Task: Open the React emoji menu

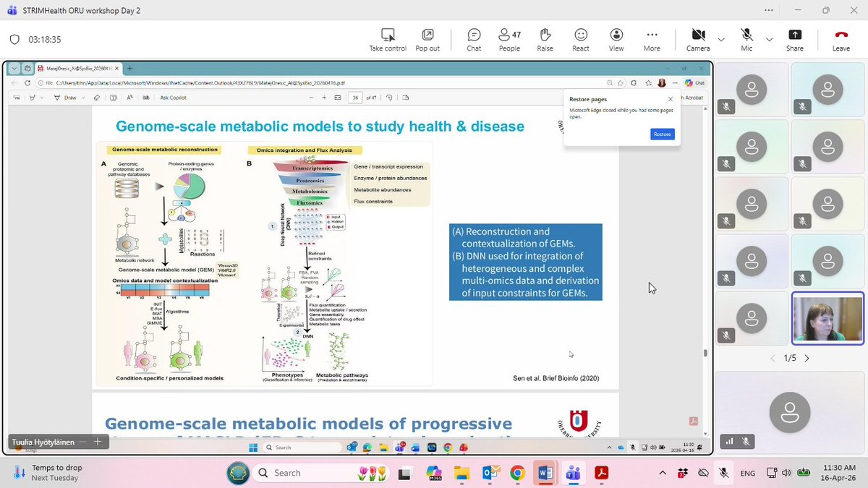Action: tap(580, 40)
